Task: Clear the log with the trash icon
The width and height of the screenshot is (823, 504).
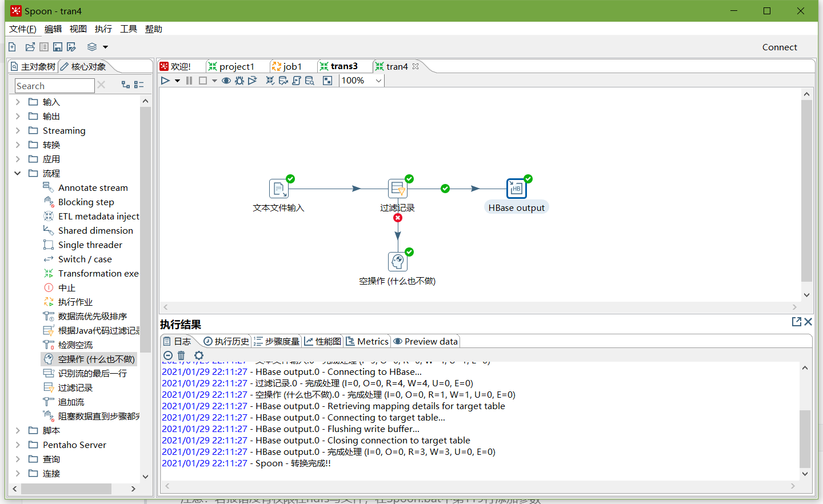Action: tap(181, 355)
